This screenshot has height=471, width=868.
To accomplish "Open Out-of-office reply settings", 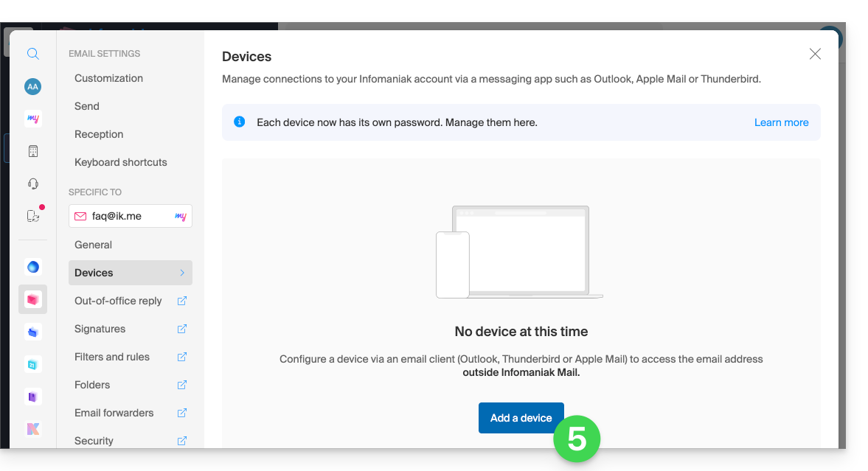I will (x=118, y=301).
